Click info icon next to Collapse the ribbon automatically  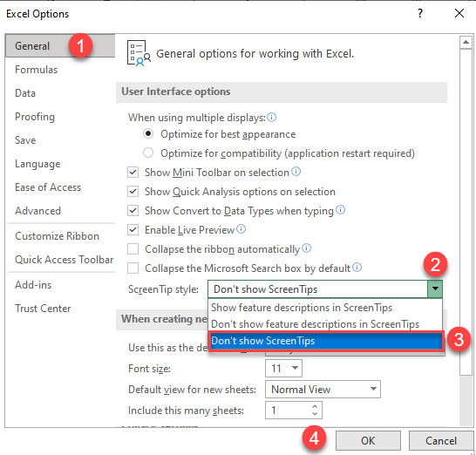[307, 248]
